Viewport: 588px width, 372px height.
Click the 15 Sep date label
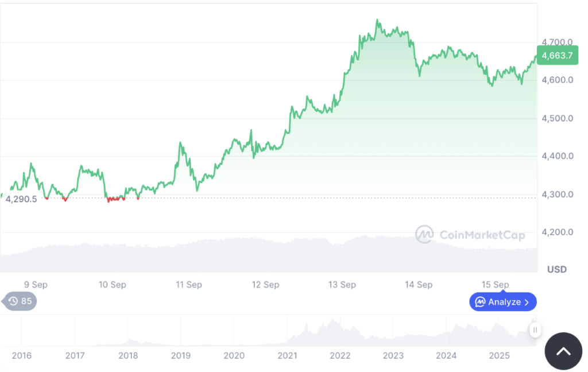click(495, 285)
